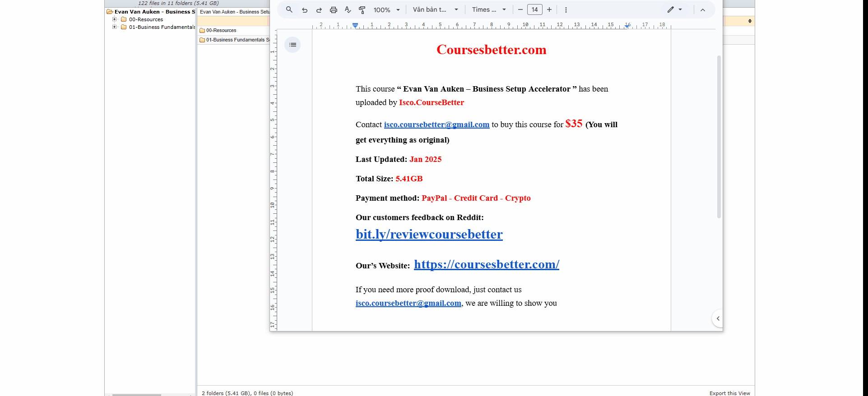Click the font size field showing 14

click(535, 9)
